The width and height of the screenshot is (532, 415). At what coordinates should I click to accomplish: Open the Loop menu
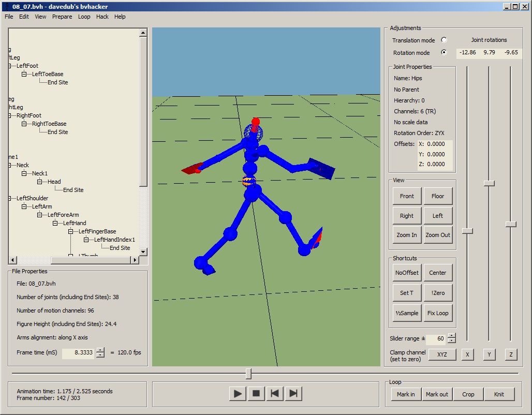coord(84,17)
